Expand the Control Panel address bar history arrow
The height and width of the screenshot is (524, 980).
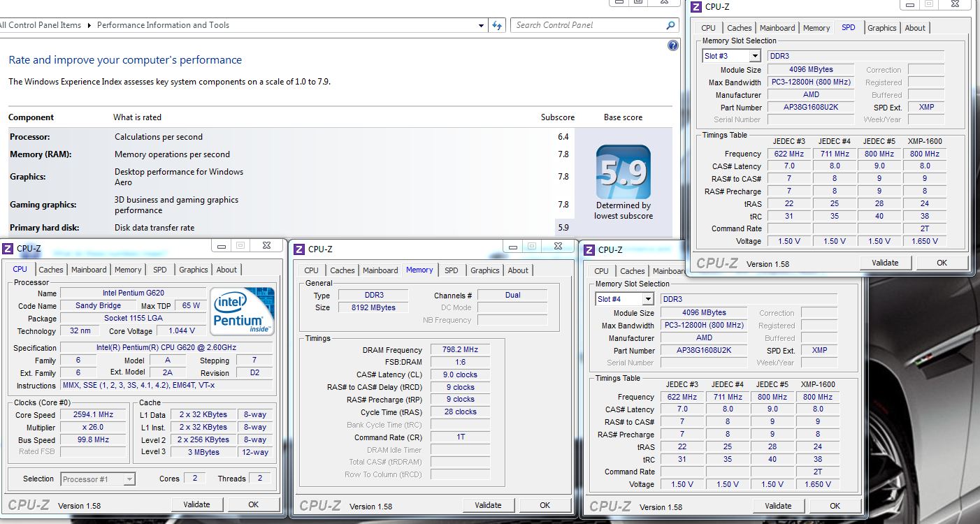point(481,25)
